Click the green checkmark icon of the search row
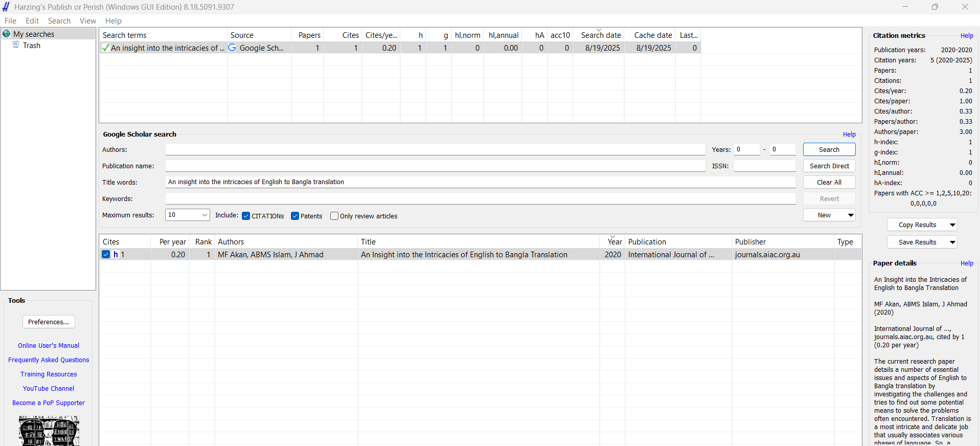Screen dimensions: 980x446 point(105,48)
